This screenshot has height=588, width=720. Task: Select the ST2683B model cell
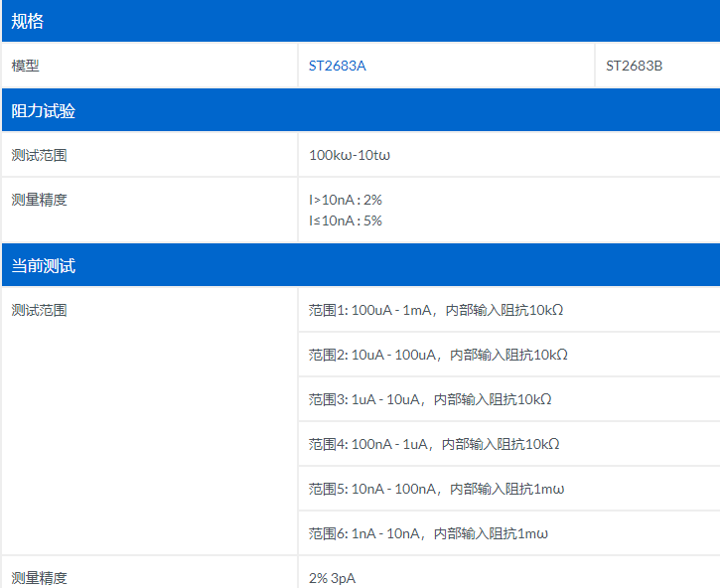pyautogui.click(x=657, y=66)
